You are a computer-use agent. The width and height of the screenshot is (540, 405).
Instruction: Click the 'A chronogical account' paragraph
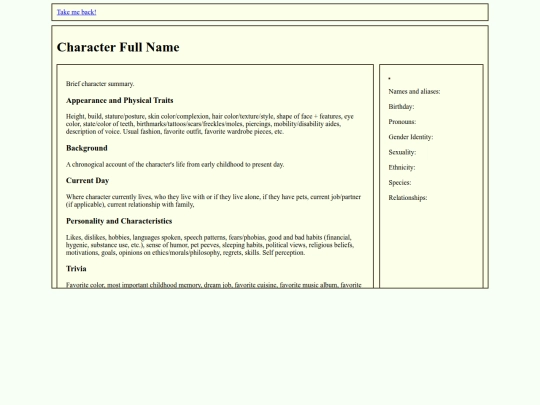pyautogui.click(x=175, y=165)
